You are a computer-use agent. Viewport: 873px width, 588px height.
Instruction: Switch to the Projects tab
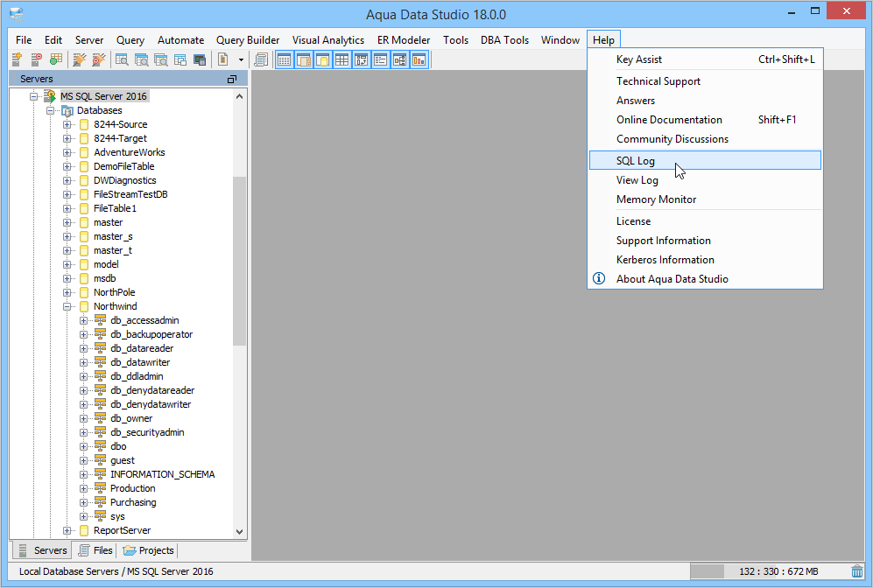148,550
